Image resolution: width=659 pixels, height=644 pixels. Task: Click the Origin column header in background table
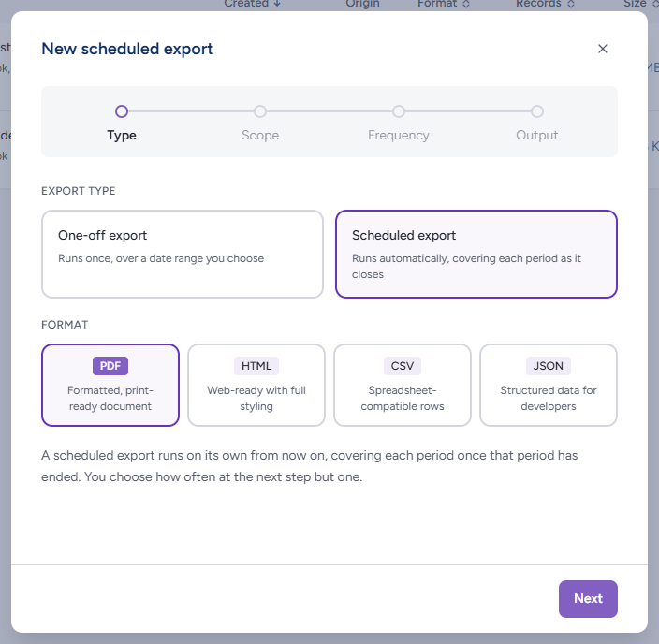click(362, 4)
